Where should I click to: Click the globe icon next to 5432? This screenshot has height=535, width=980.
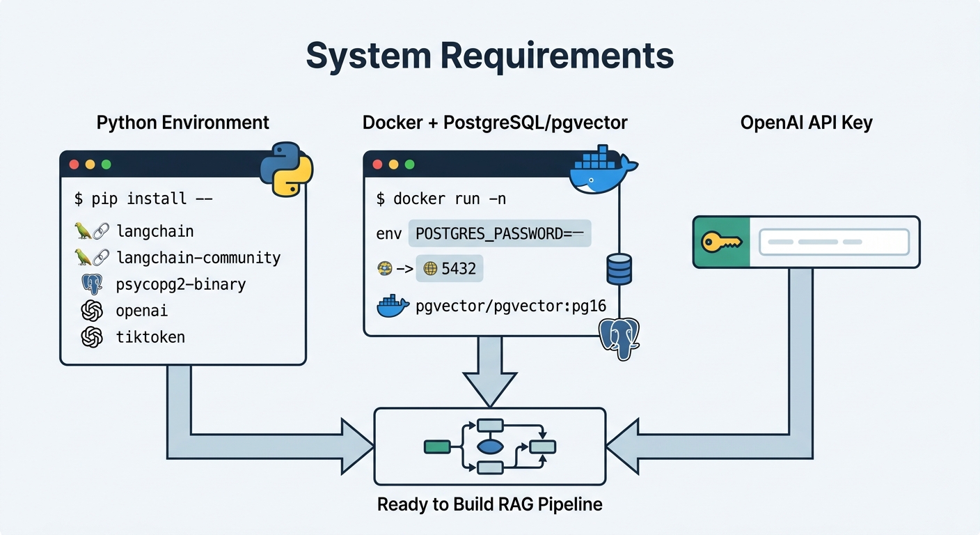(x=430, y=269)
